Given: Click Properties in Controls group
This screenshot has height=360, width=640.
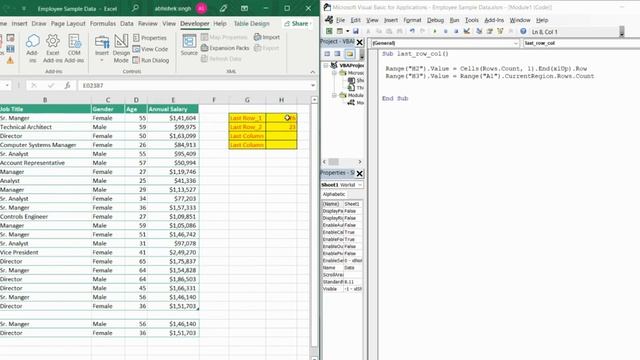Looking at the screenshot, I should [150, 38].
